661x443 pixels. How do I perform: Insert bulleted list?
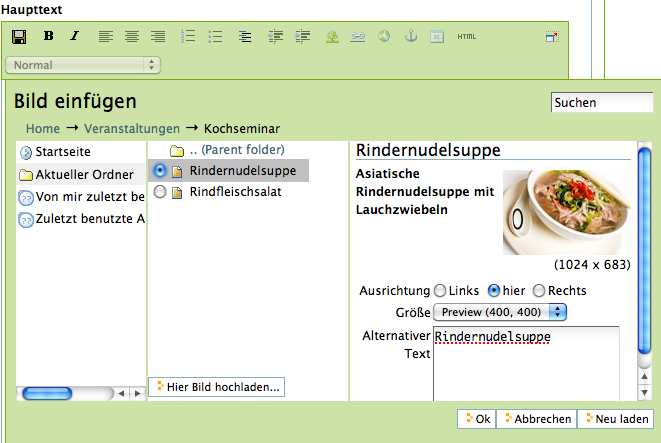tap(215, 37)
